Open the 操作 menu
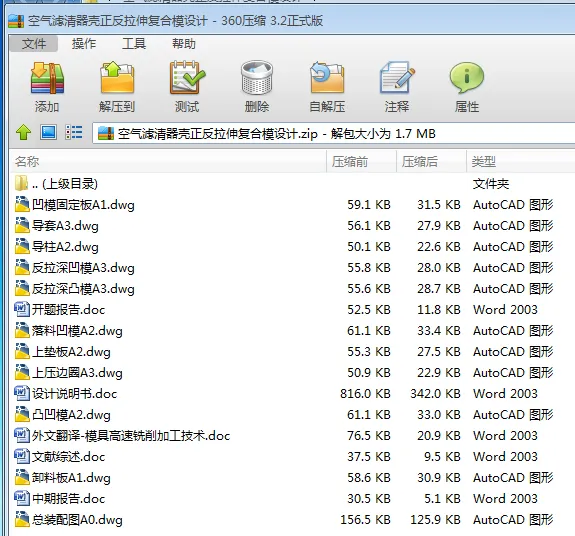The image size is (575, 536). (x=84, y=44)
